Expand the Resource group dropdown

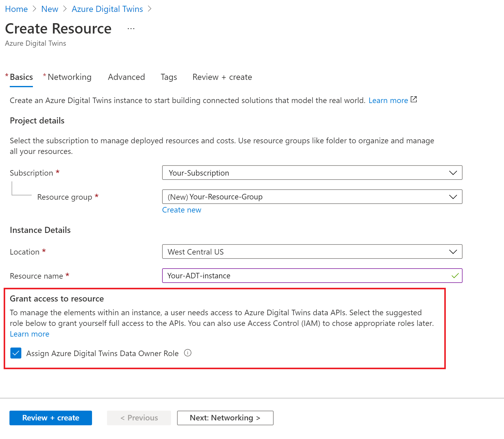point(312,197)
